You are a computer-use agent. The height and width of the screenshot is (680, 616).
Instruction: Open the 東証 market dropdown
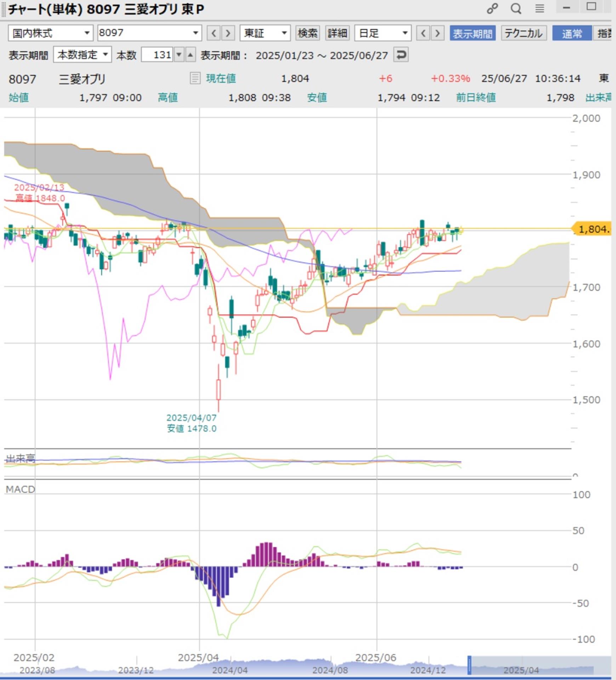pyautogui.click(x=265, y=33)
